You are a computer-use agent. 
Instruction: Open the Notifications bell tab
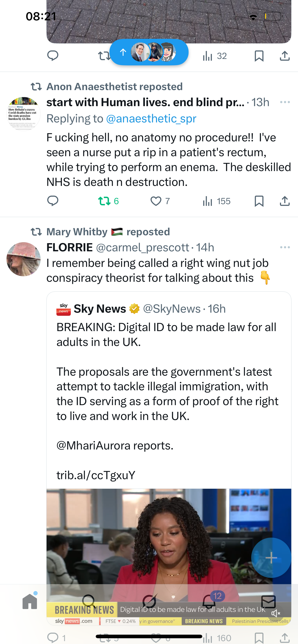click(209, 601)
